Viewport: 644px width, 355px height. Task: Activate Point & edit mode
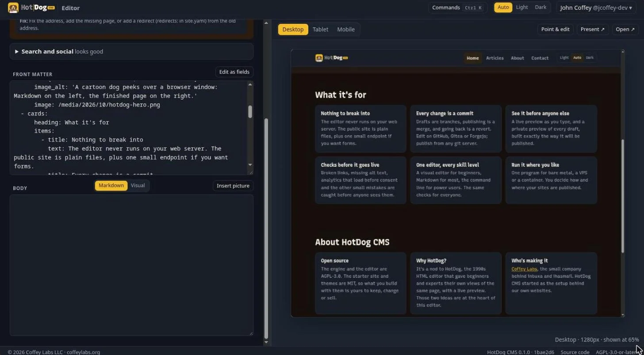[555, 29]
